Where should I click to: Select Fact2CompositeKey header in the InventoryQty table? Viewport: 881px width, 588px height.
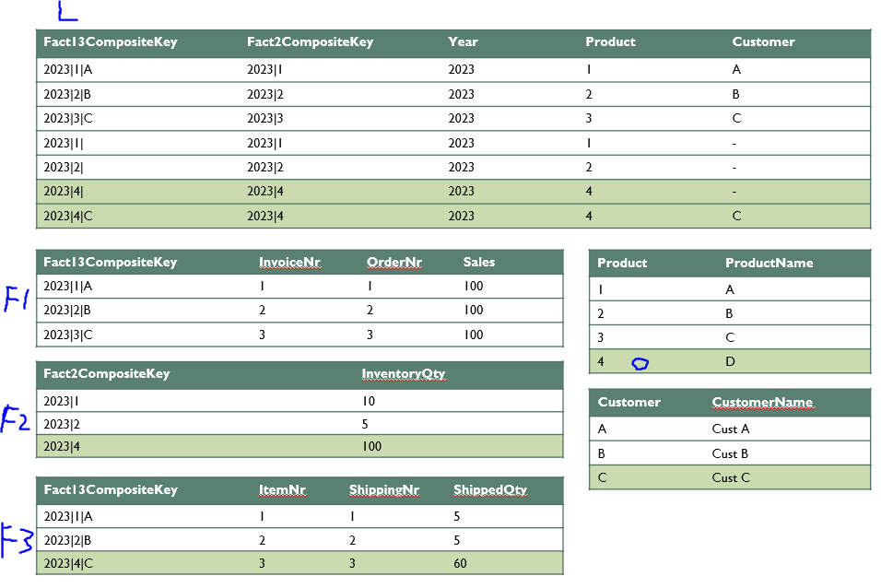tap(107, 374)
